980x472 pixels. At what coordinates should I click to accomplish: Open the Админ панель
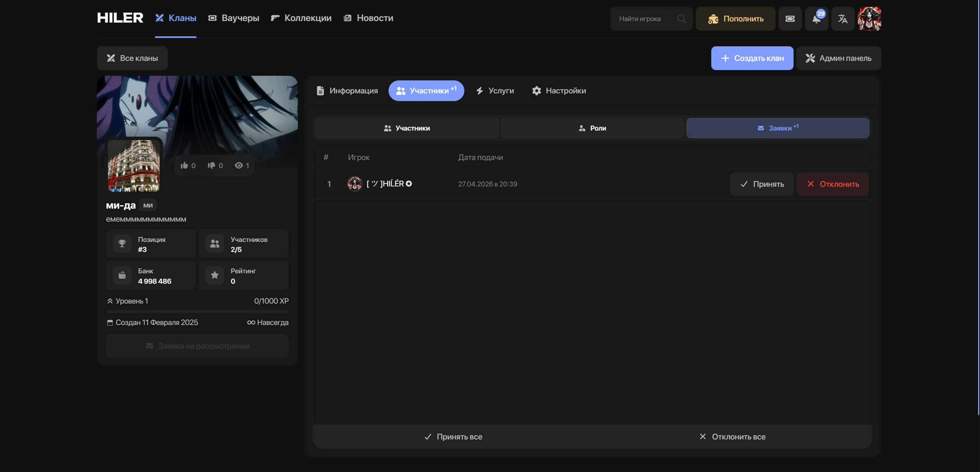pos(839,58)
